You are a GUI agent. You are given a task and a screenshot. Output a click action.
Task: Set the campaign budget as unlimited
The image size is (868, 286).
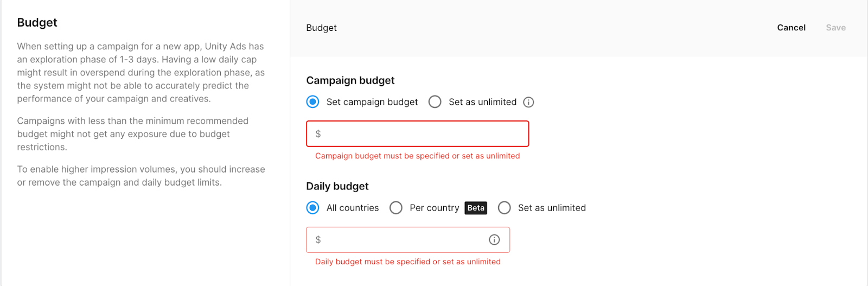(435, 102)
